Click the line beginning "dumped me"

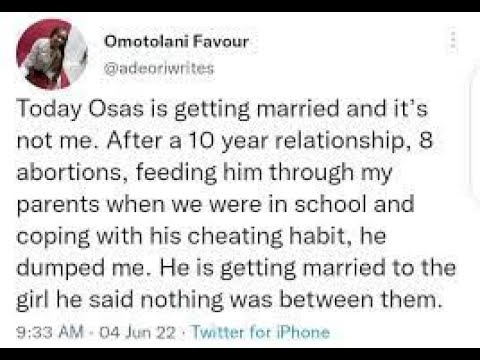point(236,268)
